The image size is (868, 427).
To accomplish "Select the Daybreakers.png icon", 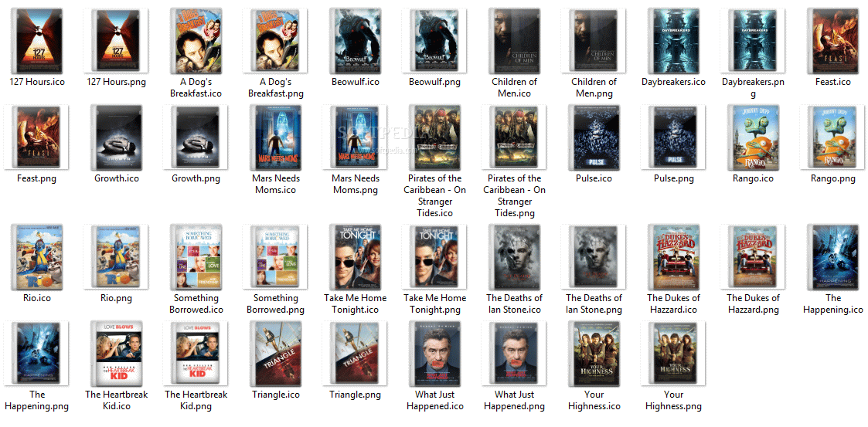I will pos(754,40).
